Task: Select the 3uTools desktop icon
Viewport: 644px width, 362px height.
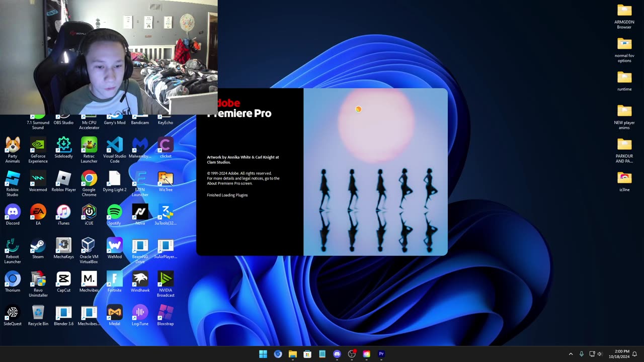Action: point(166,215)
